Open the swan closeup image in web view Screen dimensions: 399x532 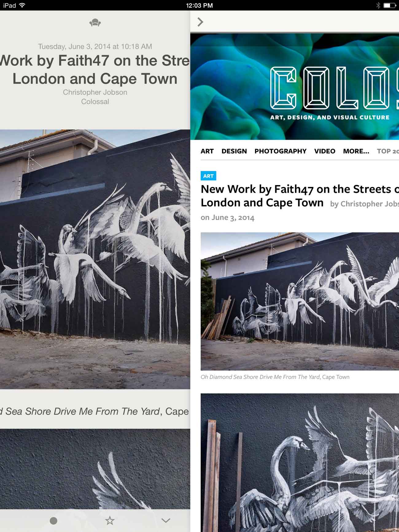pos(300,463)
